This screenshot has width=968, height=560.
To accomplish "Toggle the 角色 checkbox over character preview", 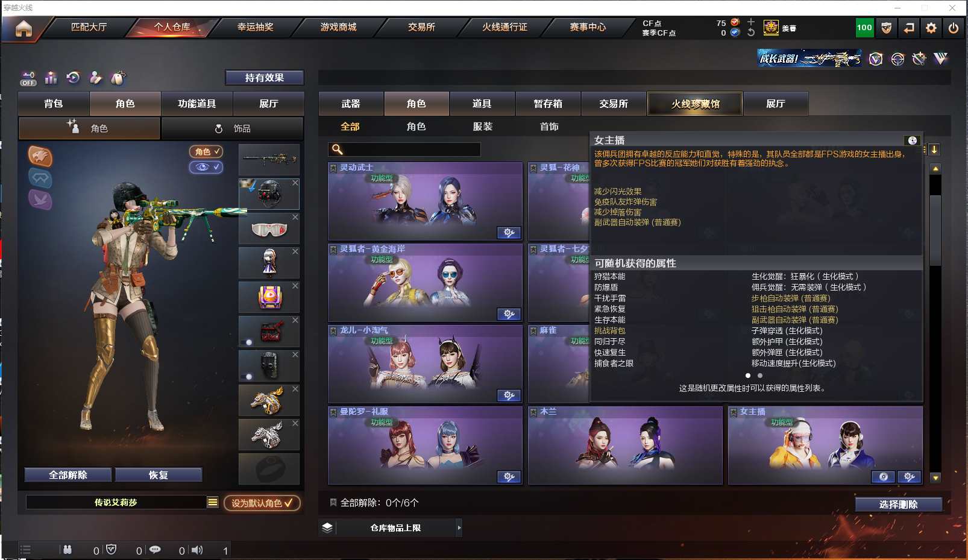I will pos(206,152).
